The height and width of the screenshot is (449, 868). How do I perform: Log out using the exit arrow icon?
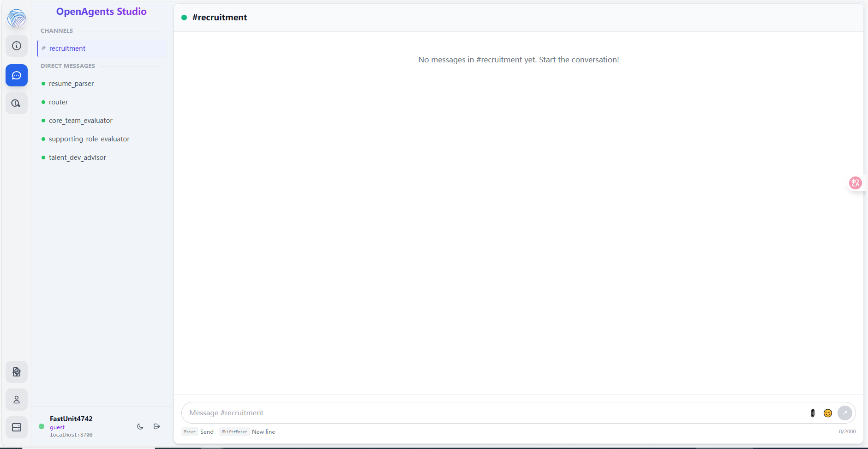pyautogui.click(x=157, y=426)
